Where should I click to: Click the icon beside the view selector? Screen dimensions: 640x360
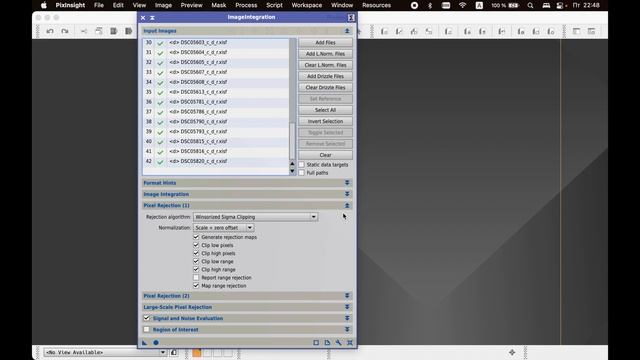174,352
